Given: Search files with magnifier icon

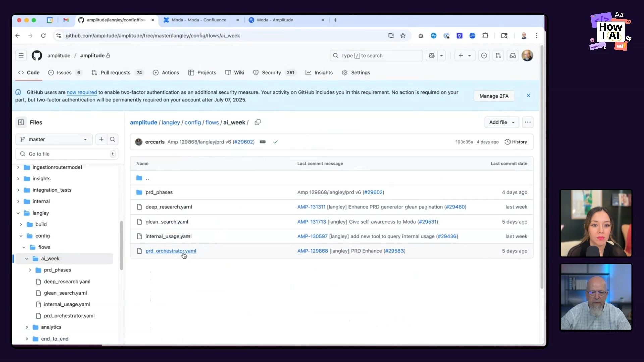Looking at the screenshot, I should pos(113,139).
